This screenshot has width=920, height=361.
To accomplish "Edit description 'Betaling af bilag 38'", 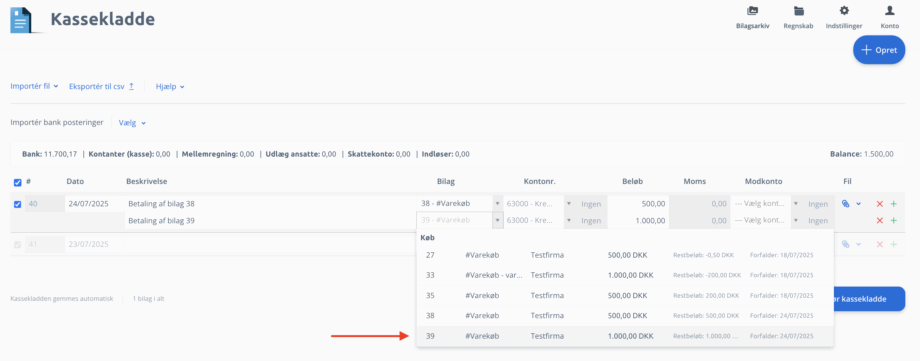I will pyautogui.click(x=269, y=204).
